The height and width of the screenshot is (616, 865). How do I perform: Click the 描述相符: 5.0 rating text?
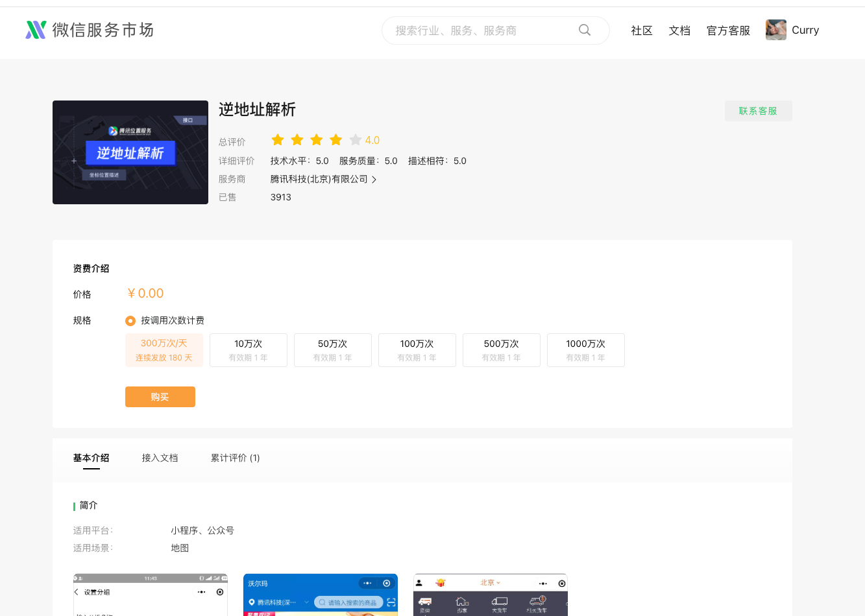click(x=437, y=161)
